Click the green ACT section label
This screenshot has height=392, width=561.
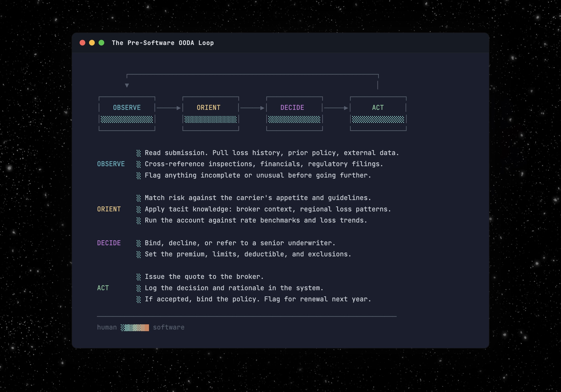tap(103, 288)
